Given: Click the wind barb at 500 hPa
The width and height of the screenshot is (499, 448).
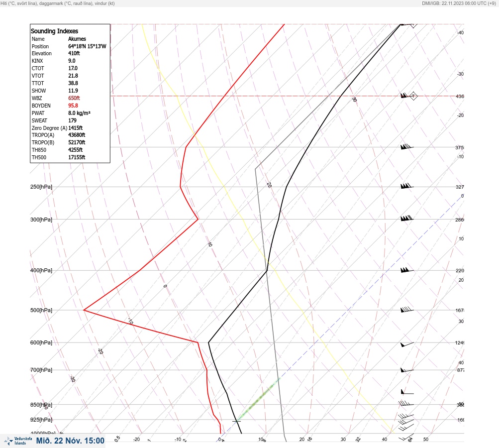Looking at the screenshot, I should pyautogui.click(x=407, y=310).
